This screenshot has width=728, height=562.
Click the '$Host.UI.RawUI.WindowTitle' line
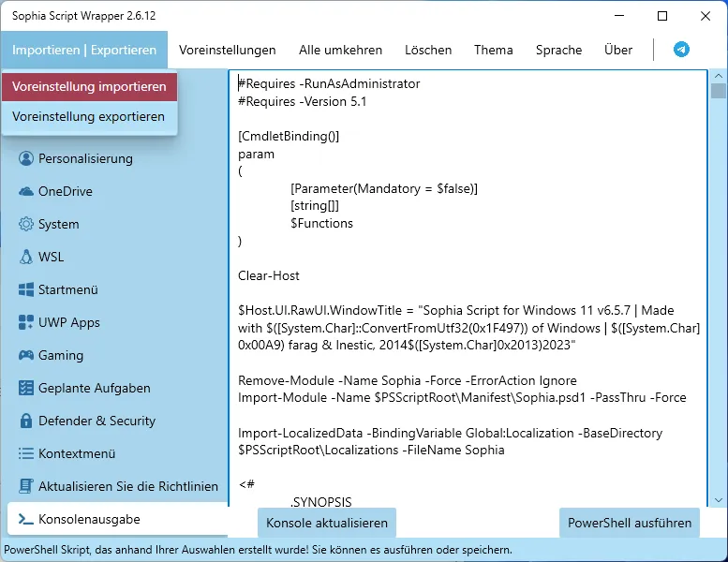468,328
